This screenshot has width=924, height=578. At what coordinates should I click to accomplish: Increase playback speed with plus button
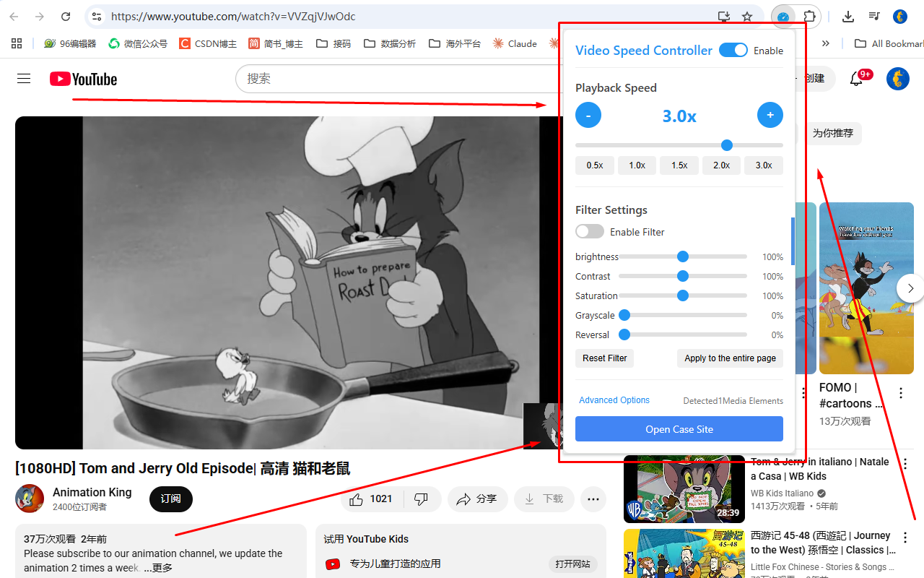(770, 115)
